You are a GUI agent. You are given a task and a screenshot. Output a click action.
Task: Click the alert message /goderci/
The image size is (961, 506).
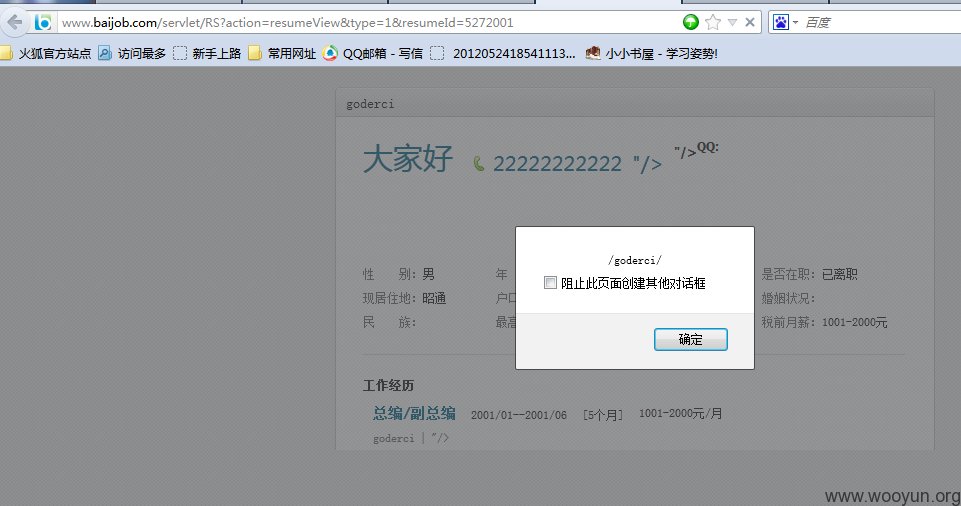pos(634,260)
